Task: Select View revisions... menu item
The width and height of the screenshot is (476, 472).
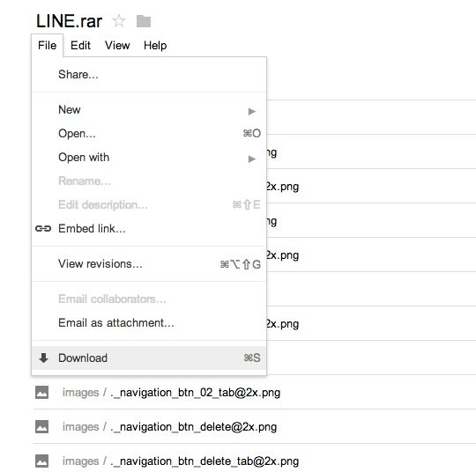Action: pos(149,264)
